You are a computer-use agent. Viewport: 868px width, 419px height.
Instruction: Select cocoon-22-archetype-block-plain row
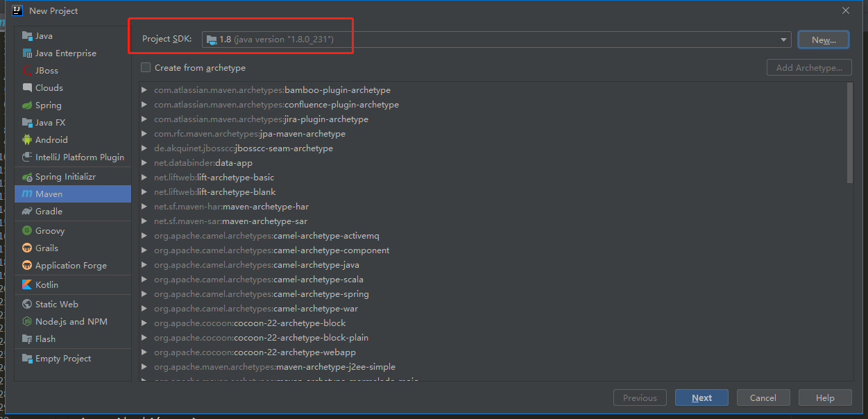(x=493, y=338)
